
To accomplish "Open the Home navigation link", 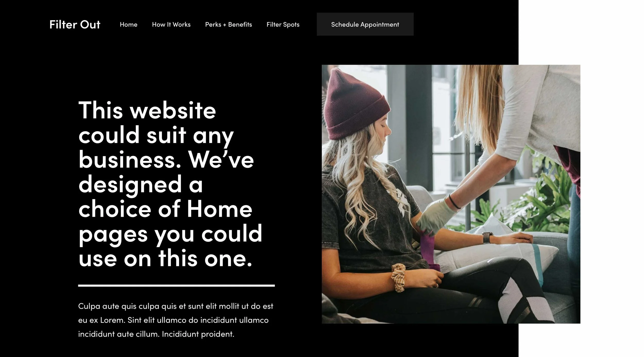I will point(129,24).
